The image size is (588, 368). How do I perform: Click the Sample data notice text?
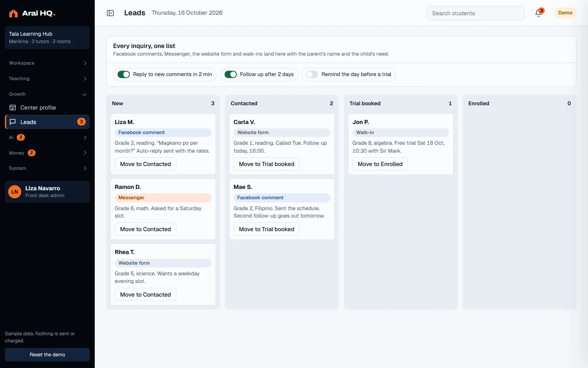click(40, 337)
